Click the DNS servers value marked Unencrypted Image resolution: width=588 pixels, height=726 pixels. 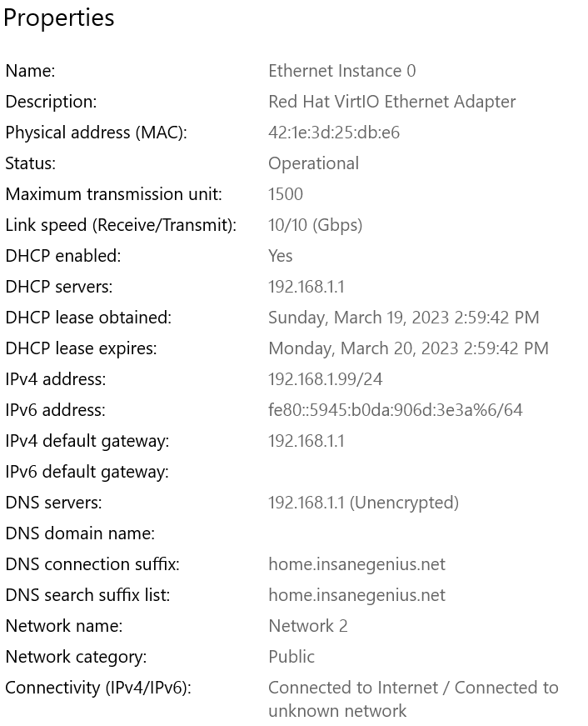point(363,503)
